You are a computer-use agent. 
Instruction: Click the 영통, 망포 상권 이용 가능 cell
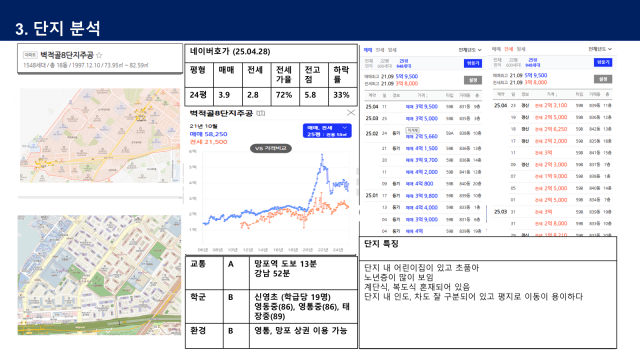(x=303, y=336)
